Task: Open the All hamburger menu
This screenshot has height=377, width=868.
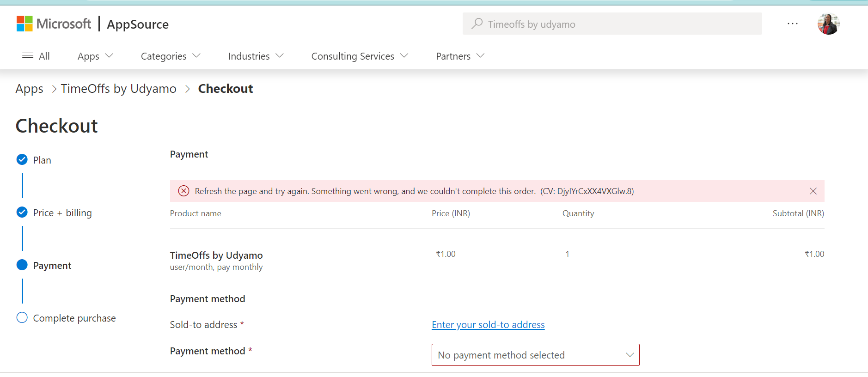Action: 36,56
